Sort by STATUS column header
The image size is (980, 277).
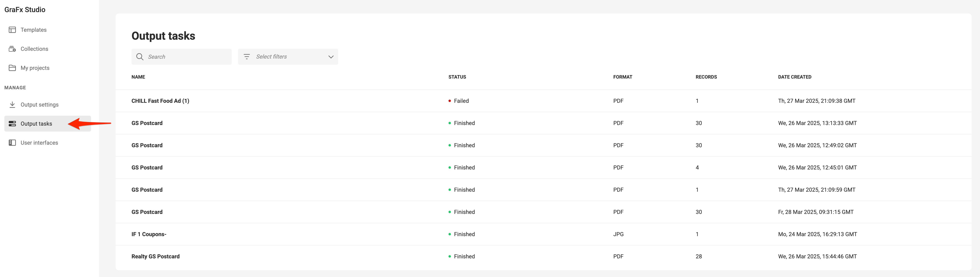pos(457,77)
